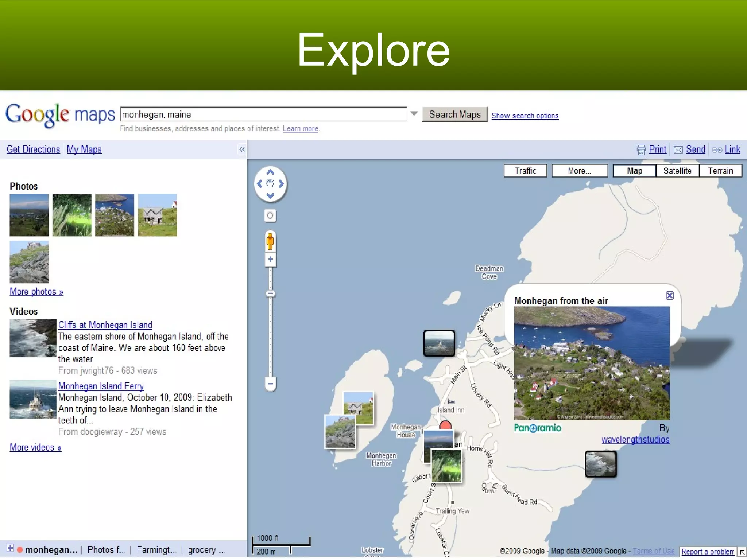Click the Link link
Screen dimensions: 747x560
pyautogui.click(x=732, y=149)
